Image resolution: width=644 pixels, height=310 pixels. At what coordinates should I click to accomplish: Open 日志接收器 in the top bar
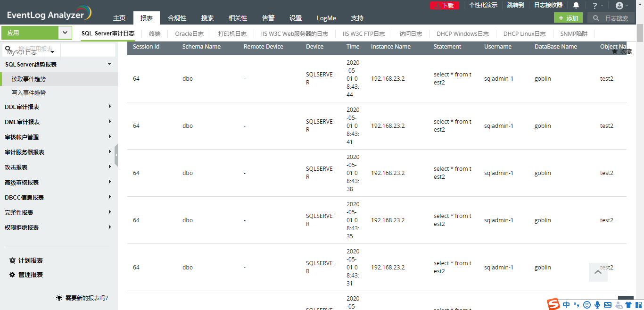[548, 5]
